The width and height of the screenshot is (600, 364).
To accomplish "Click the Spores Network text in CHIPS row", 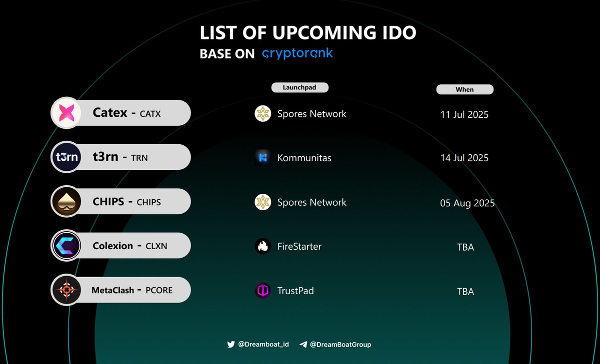I will [x=312, y=202].
